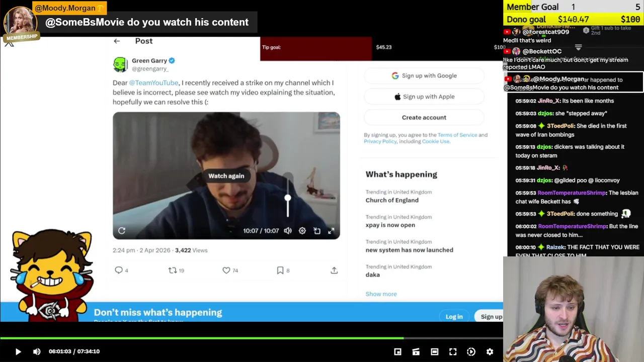Viewport: 644px width, 362px height.
Task: Click the tweet video 10:07 / 10:07 time
Action: 261,231
